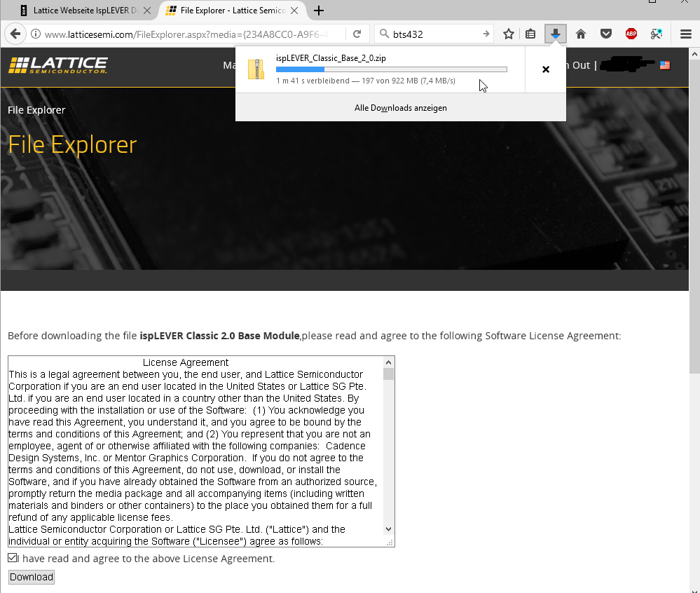700x593 pixels.
Task: Open the hamburger menu
Action: pos(686,34)
